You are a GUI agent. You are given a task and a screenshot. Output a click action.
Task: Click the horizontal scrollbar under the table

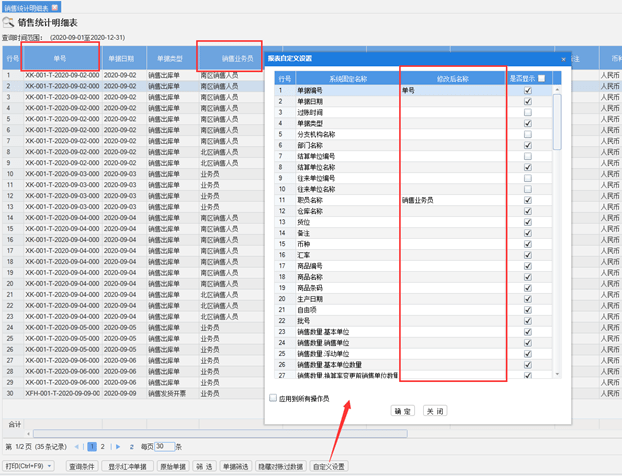coord(220,434)
